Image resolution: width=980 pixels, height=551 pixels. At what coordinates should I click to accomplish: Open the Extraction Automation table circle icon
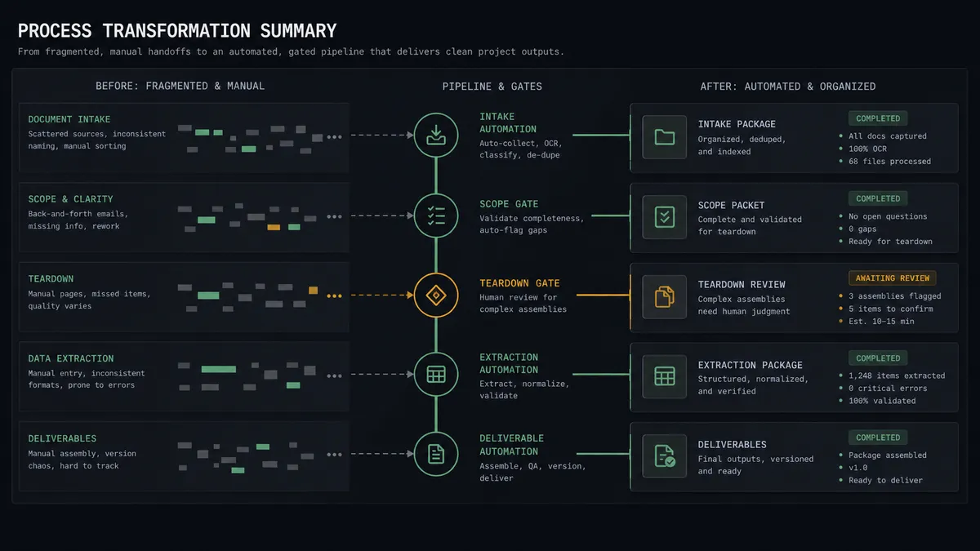pyautogui.click(x=436, y=375)
